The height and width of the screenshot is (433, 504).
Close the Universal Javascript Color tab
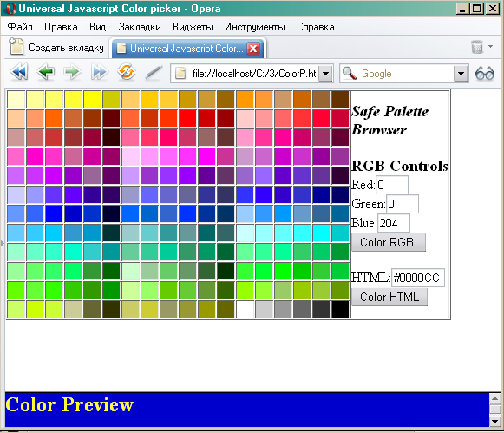tap(253, 49)
